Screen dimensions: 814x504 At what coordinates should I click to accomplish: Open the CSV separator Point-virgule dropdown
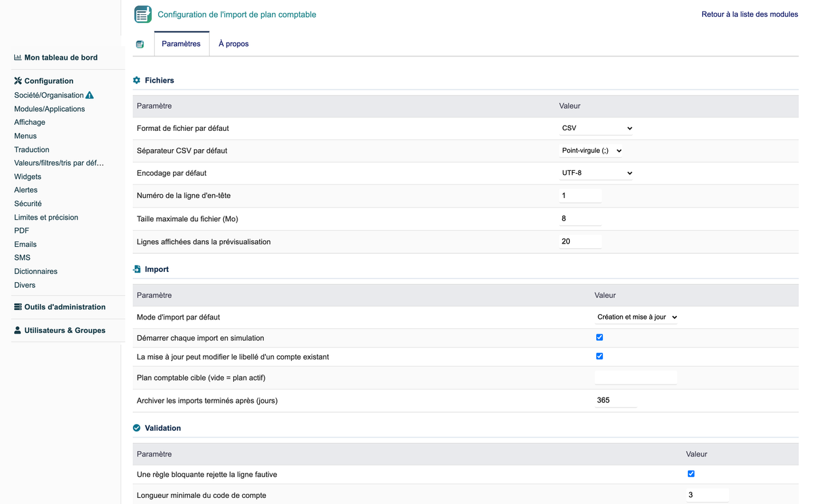[x=592, y=151]
